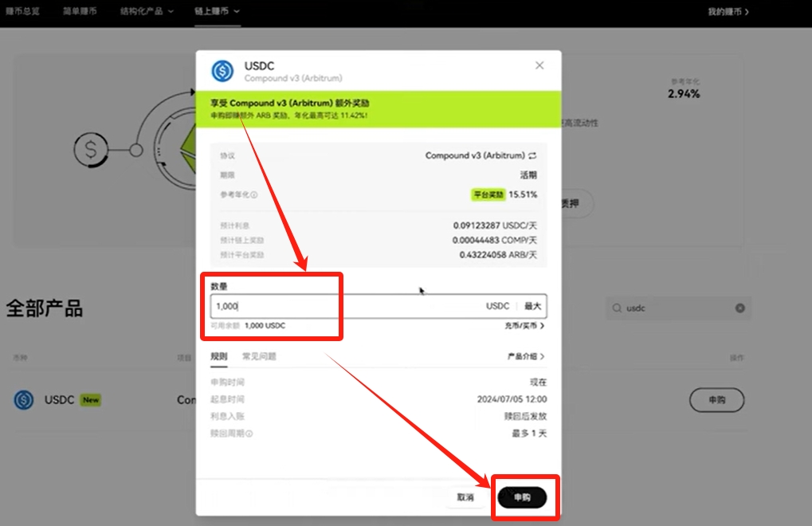Switch to the 规则 tab
The width and height of the screenshot is (812, 526).
(x=219, y=356)
